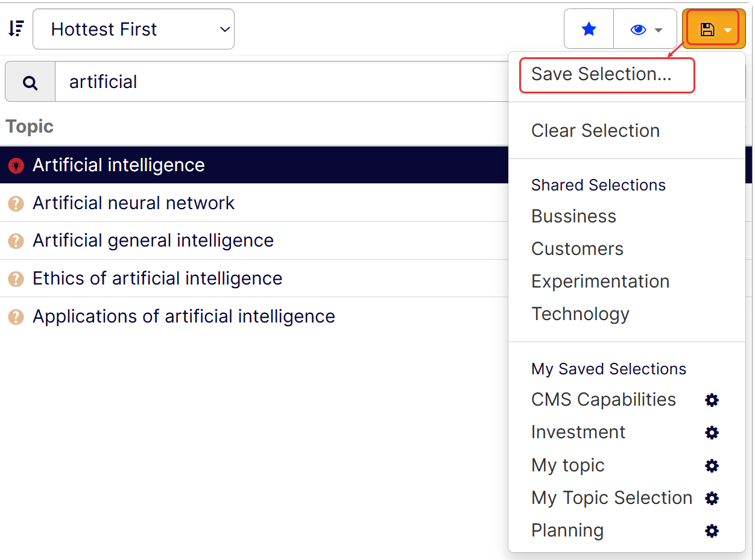Viewport: 755px width, 560px height.
Task: Select Clear Selection menu entry
Action: (595, 131)
